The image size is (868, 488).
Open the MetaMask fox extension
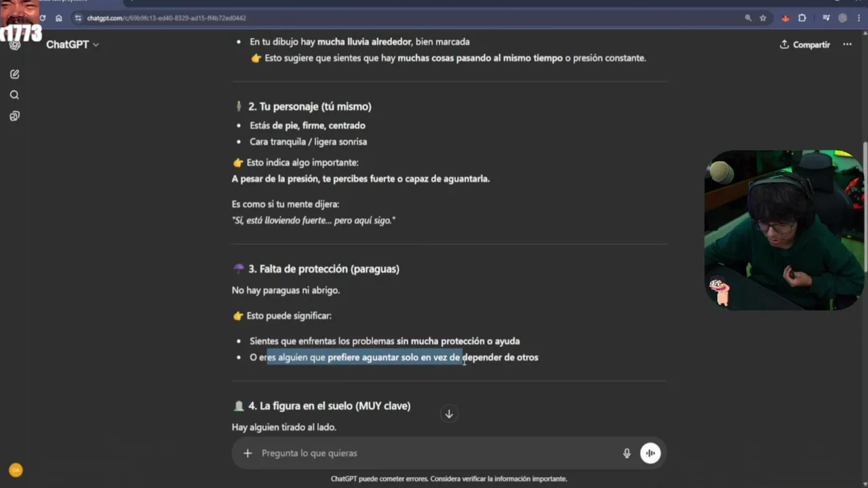(785, 18)
